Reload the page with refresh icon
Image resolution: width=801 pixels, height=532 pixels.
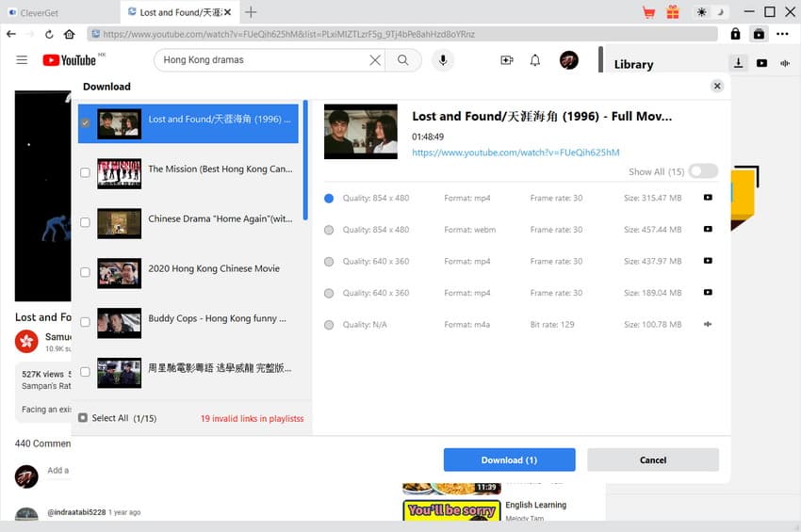point(49,34)
